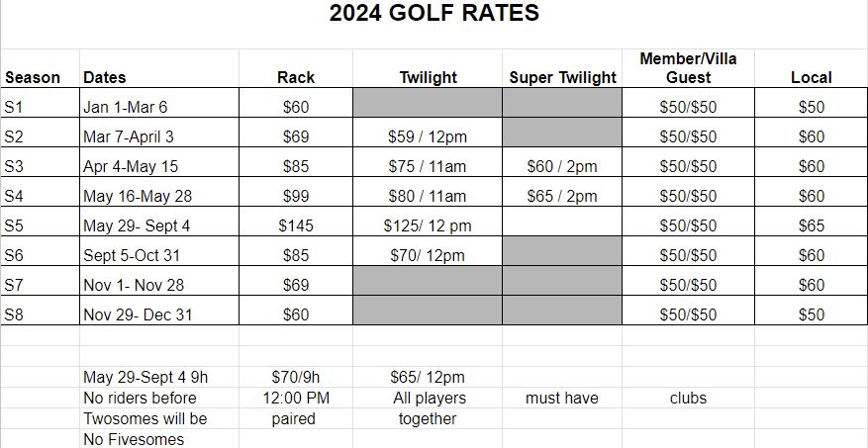Click the Local column header
Screen dimensions: 868x448
[x=811, y=77]
